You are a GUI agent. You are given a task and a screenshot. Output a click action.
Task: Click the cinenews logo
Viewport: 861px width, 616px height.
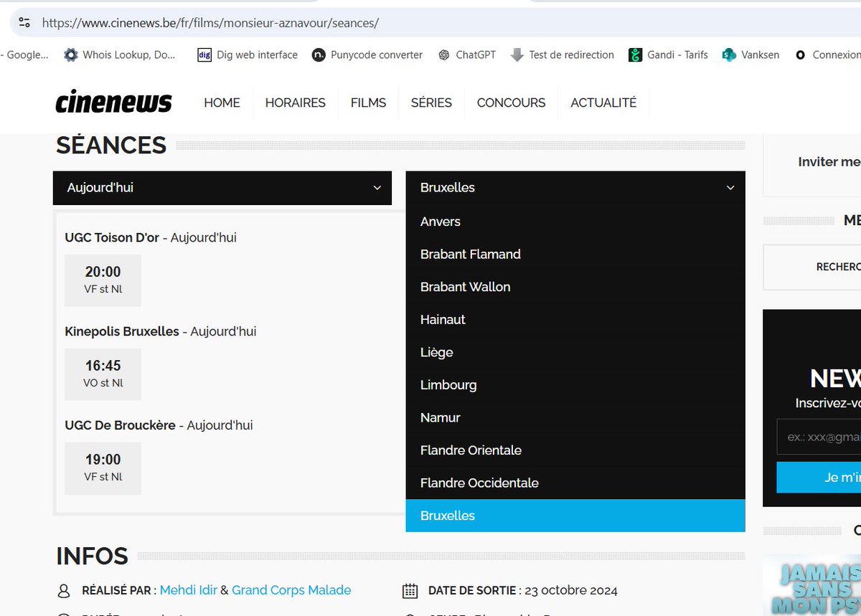click(x=114, y=103)
